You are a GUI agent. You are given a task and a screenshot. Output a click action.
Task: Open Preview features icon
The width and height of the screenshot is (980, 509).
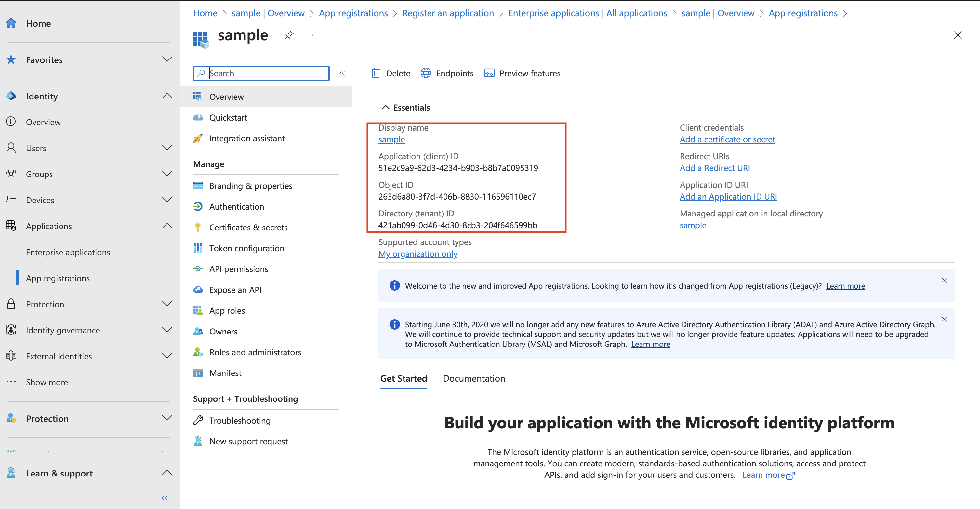tap(489, 73)
